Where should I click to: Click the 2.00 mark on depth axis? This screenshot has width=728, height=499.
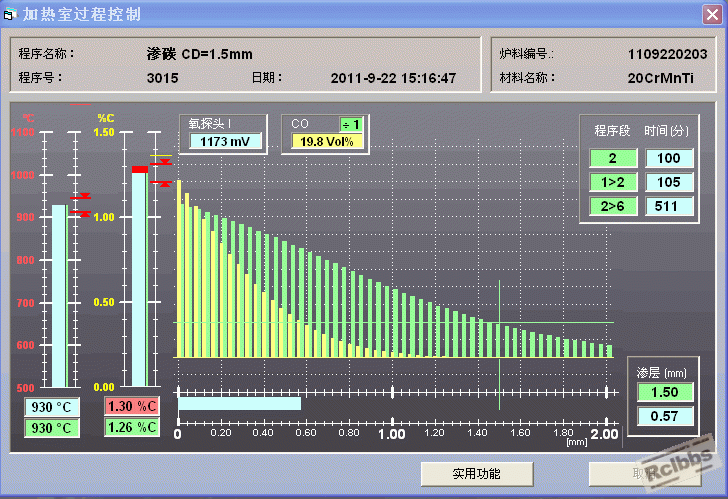(x=604, y=434)
